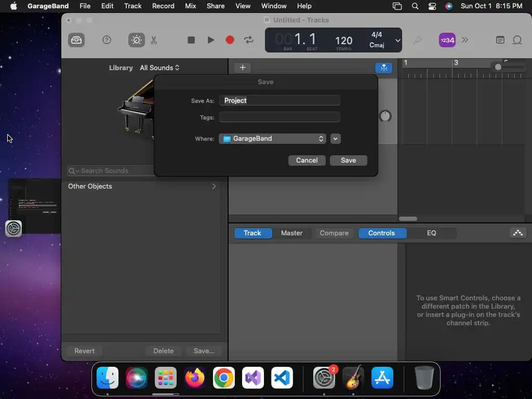Open the Mix menu
The height and width of the screenshot is (399, 532).
tap(190, 6)
